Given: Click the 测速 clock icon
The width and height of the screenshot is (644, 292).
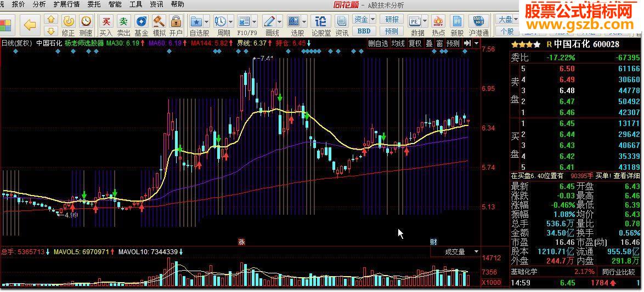Looking at the screenshot, I should (x=86, y=21).
